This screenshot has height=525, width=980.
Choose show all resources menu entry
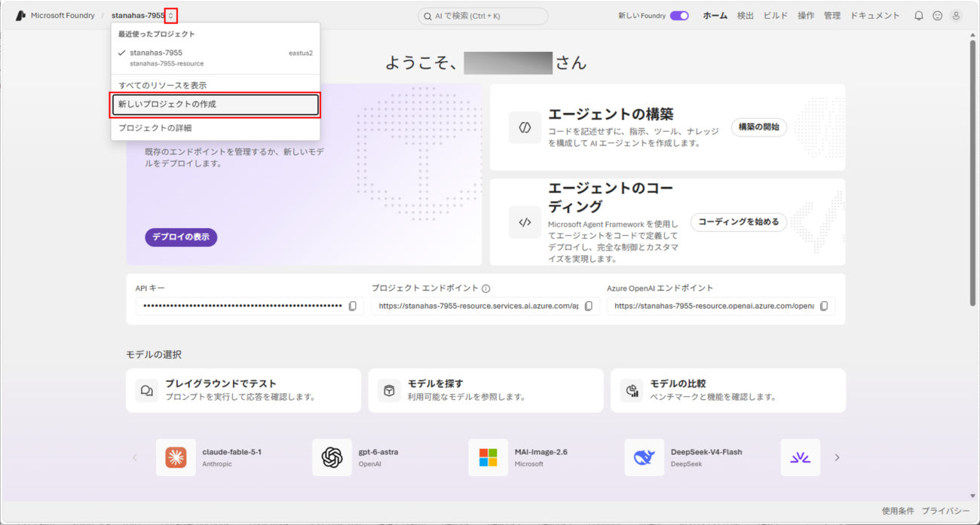pos(216,85)
